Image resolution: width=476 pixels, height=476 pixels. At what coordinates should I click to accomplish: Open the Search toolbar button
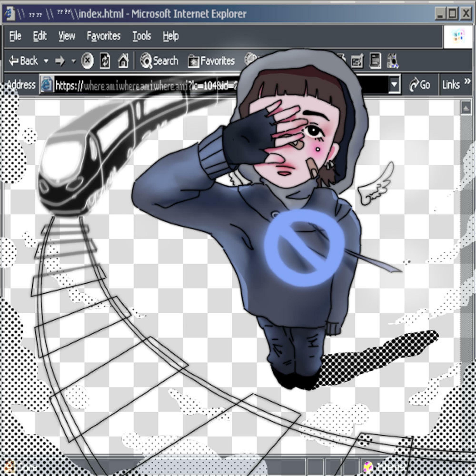tap(159, 61)
